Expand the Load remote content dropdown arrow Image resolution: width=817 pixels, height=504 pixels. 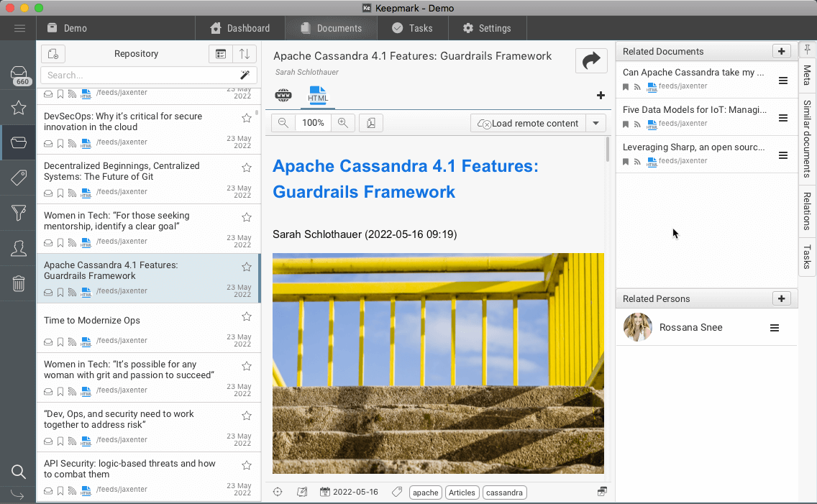click(595, 123)
